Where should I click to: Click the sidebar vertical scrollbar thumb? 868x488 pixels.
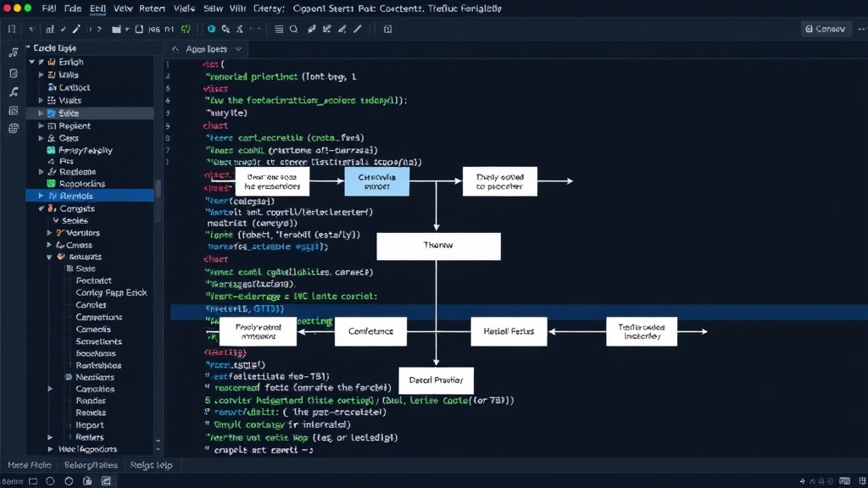(158, 189)
